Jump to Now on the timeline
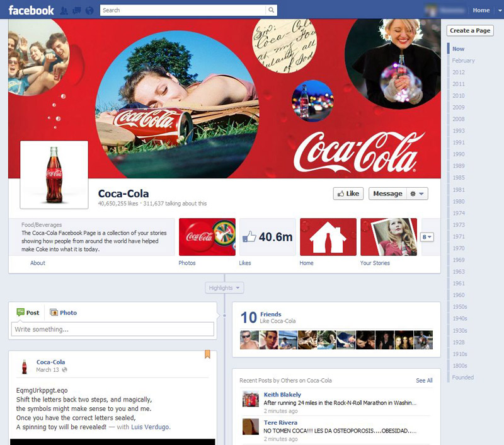The image size is (504, 445). [458, 49]
